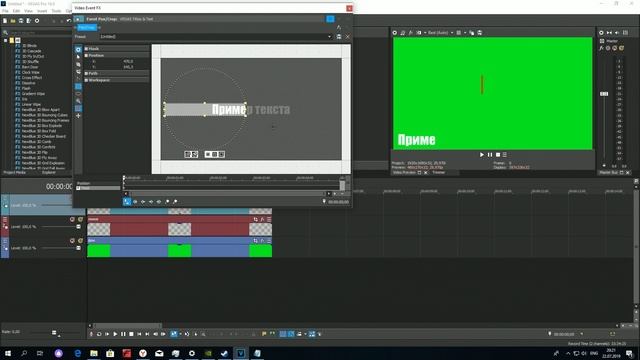
Task: Solo the red video track
Action: pyautogui.click(x=80, y=220)
